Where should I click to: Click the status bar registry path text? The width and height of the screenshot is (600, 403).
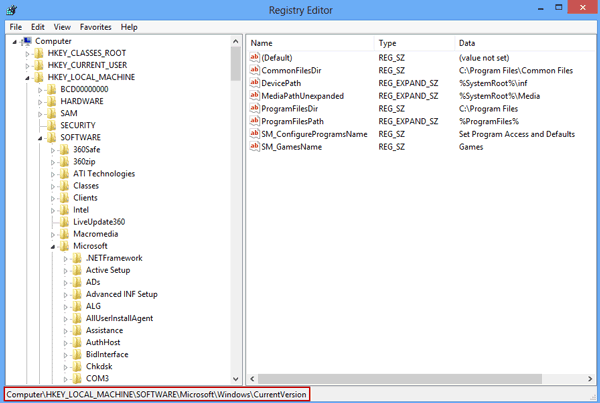(x=157, y=395)
